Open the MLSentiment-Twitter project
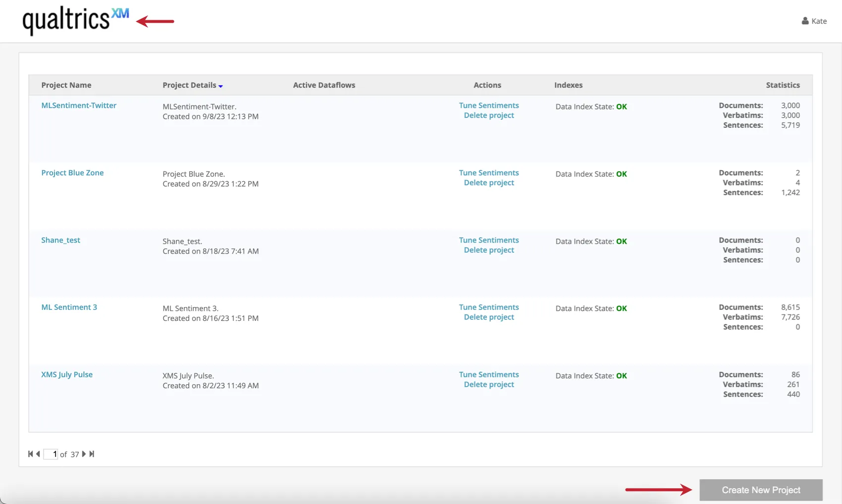This screenshot has width=842, height=504. tap(79, 105)
